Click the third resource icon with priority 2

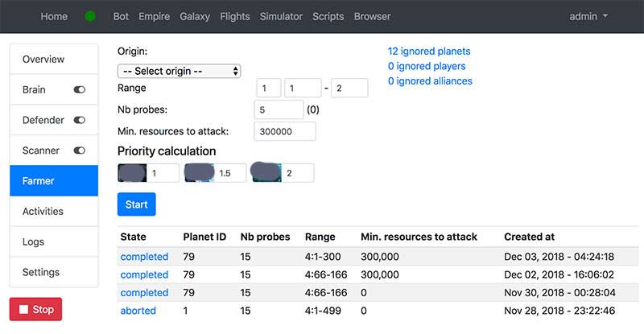point(266,172)
